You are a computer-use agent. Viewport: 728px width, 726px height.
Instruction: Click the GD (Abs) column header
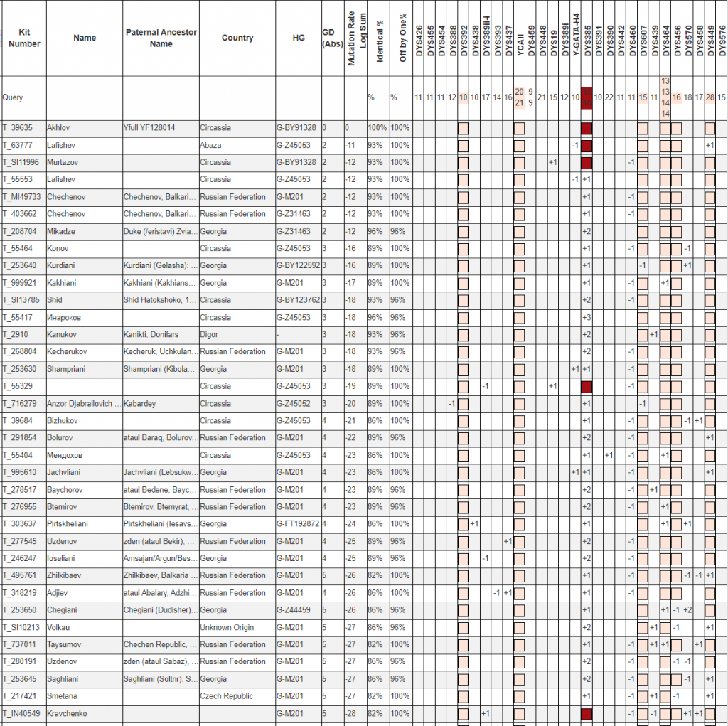click(x=331, y=38)
